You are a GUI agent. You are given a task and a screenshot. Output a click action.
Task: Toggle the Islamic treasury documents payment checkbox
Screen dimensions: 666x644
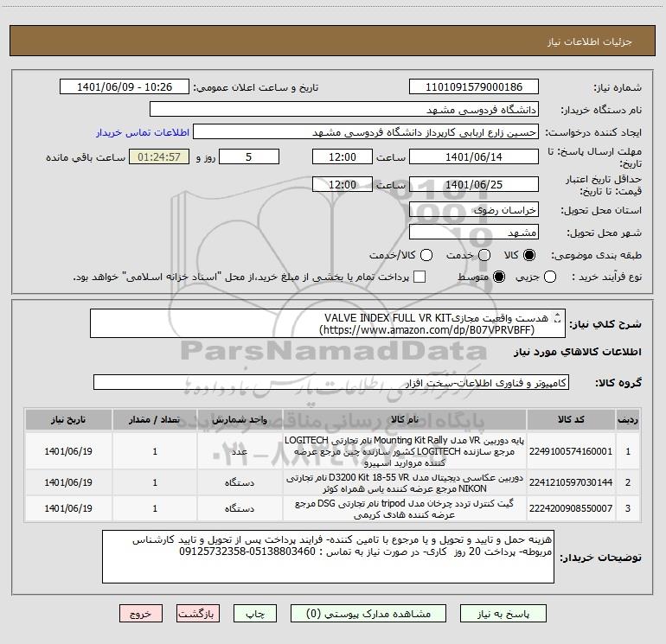(419, 277)
